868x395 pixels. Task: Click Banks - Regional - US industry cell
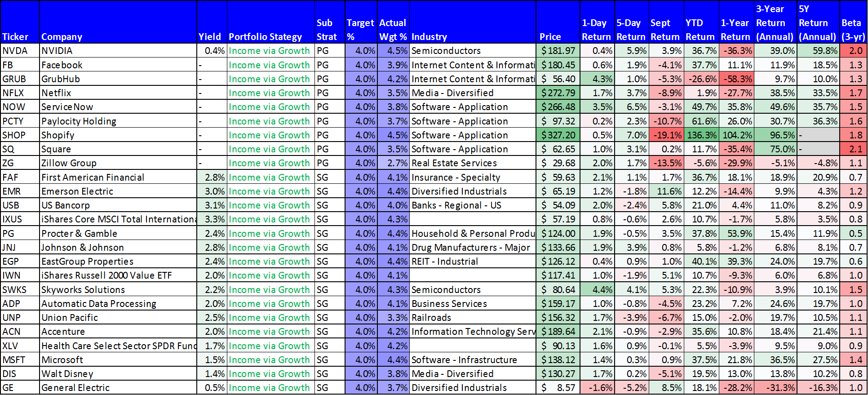click(473, 205)
